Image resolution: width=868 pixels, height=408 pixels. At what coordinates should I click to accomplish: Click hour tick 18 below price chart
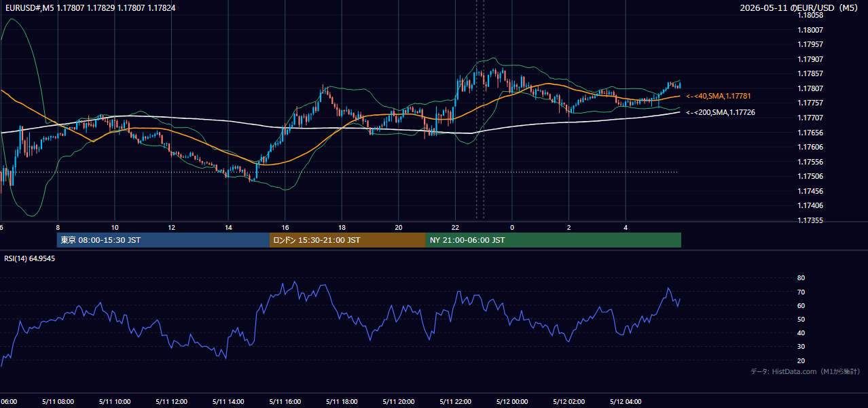342,228
